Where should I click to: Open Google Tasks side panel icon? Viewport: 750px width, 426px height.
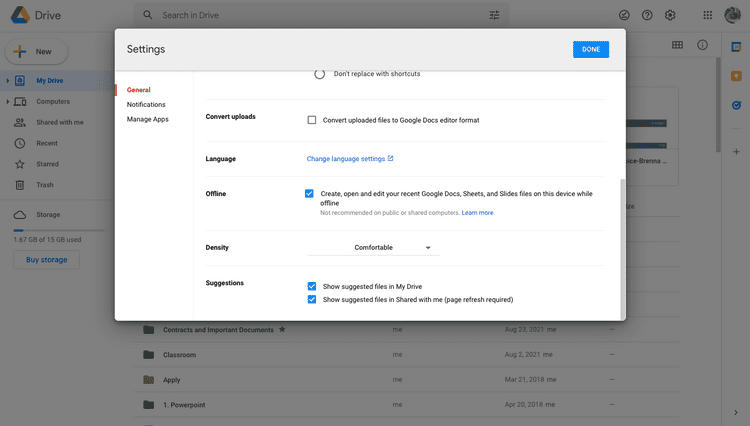(x=736, y=105)
